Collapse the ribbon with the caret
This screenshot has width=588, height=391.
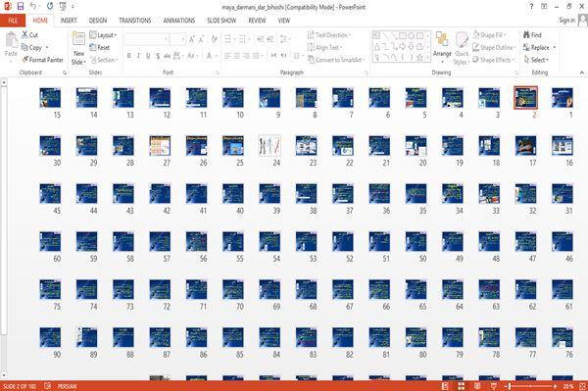(581, 73)
